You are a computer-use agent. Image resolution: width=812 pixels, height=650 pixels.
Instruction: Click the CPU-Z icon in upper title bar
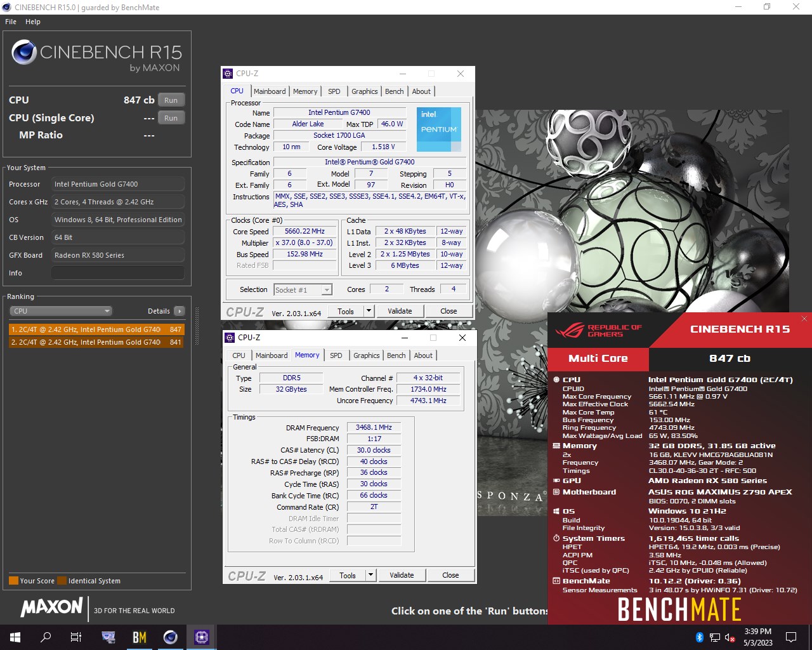pos(228,74)
